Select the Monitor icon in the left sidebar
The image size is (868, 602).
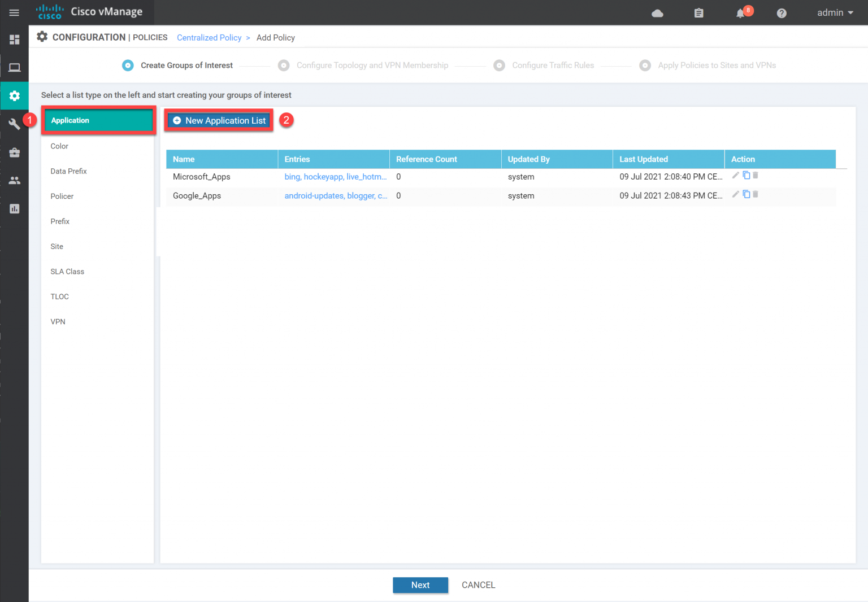tap(14, 67)
